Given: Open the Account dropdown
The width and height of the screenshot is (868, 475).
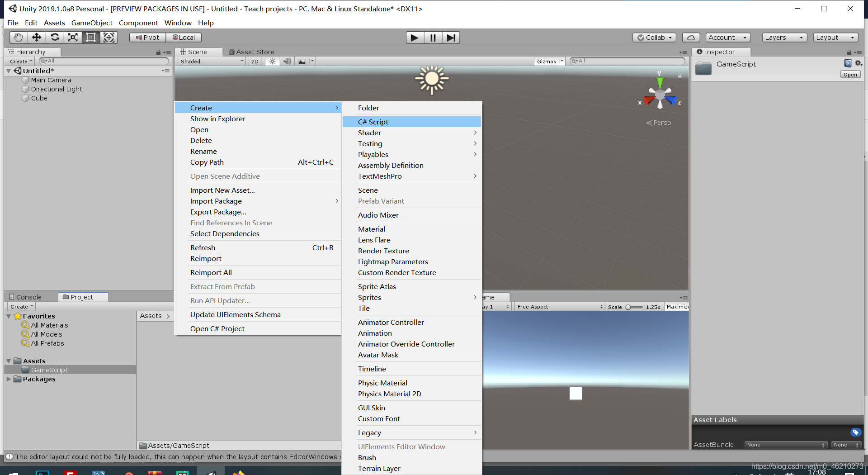Looking at the screenshot, I should click(x=728, y=38).
